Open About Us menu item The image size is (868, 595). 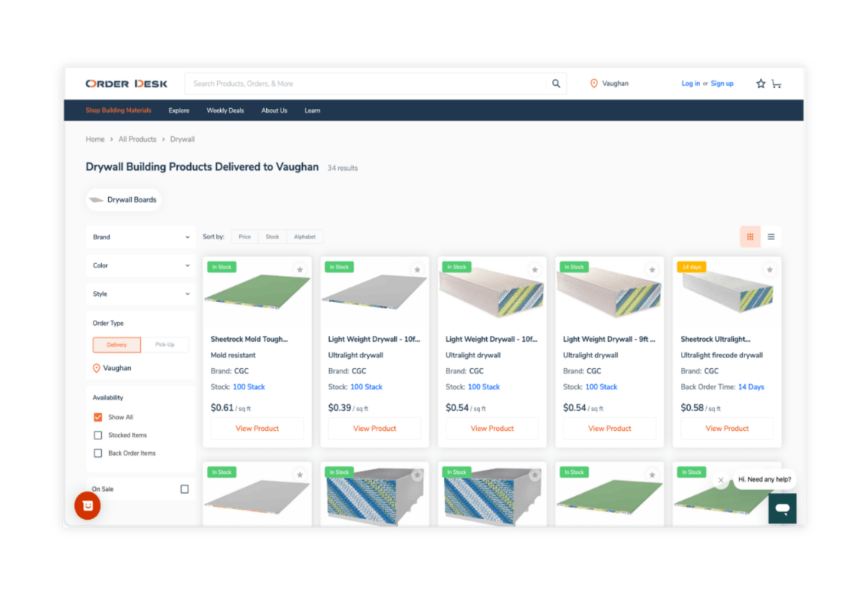coord(274,110)
